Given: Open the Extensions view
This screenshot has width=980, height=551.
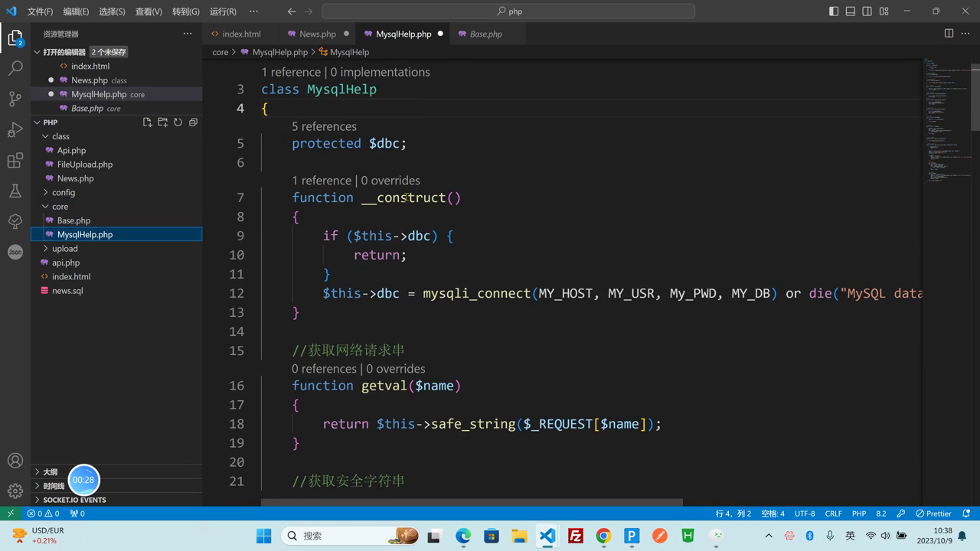Looking at the screenshot, I should (15, 160).
